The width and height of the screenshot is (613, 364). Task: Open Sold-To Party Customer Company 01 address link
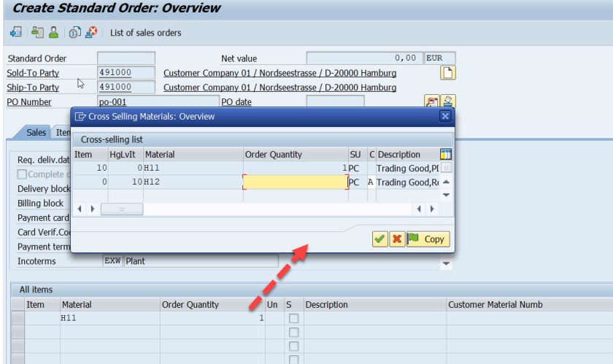coord(280,73)
